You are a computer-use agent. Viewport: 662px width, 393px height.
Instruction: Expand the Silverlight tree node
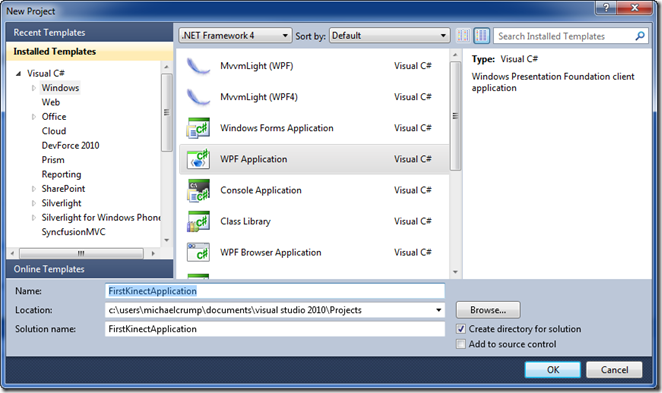click(x=33, y=203)
